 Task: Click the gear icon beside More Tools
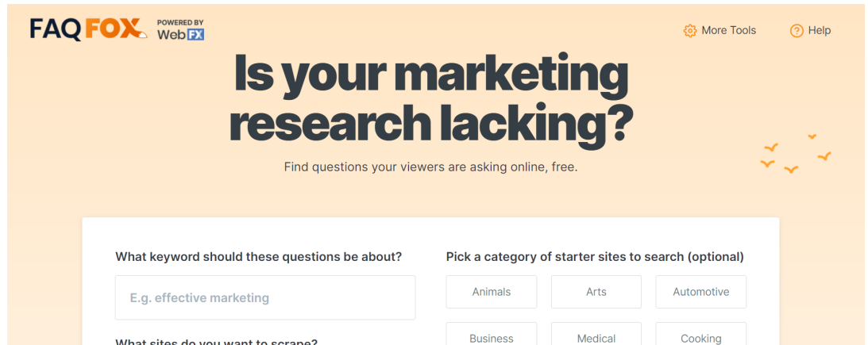[x=690, y=31]
